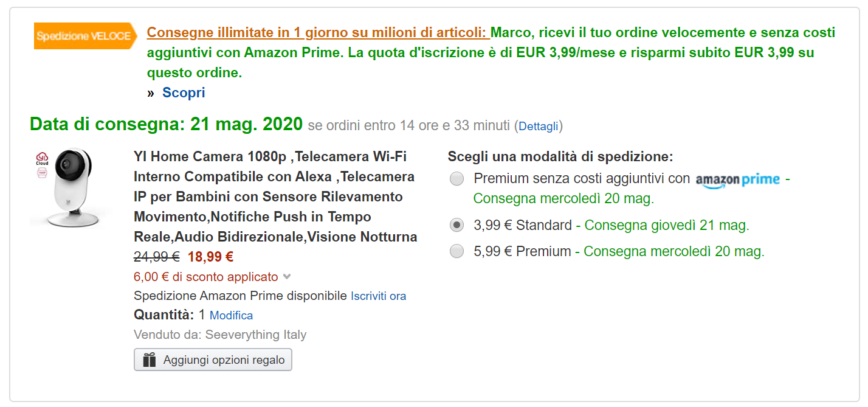868x407 pixels.
Task: Open the Dettagli link next to delivery date
Action: coord(539,126)
